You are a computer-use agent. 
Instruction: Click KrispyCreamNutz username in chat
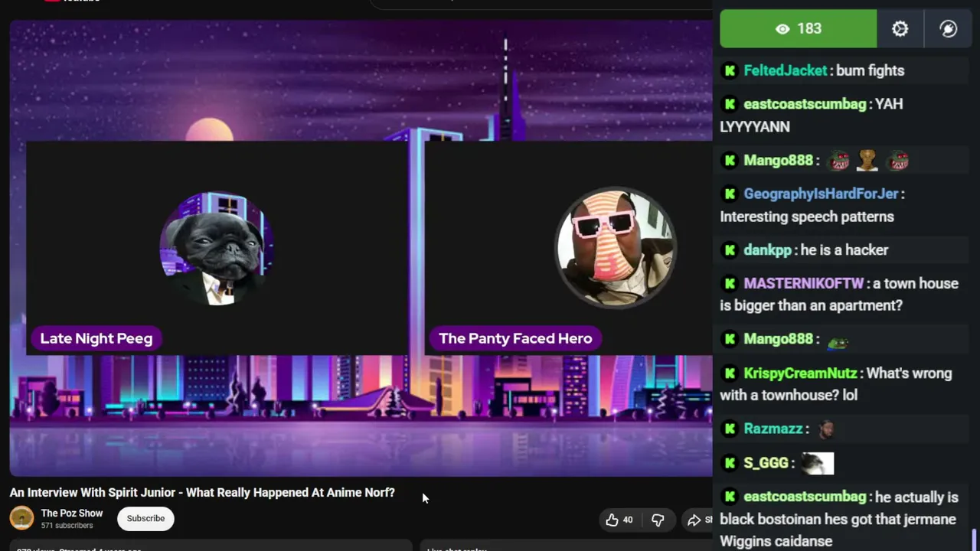[800, 373]
